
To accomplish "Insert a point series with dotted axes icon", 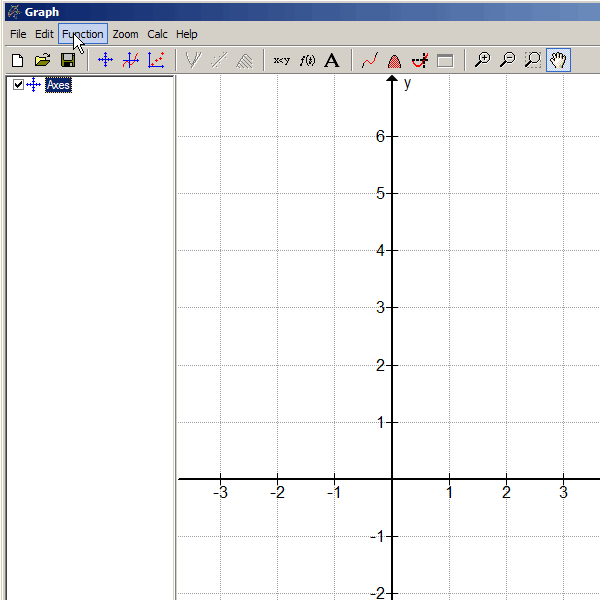I will (156, 60).
